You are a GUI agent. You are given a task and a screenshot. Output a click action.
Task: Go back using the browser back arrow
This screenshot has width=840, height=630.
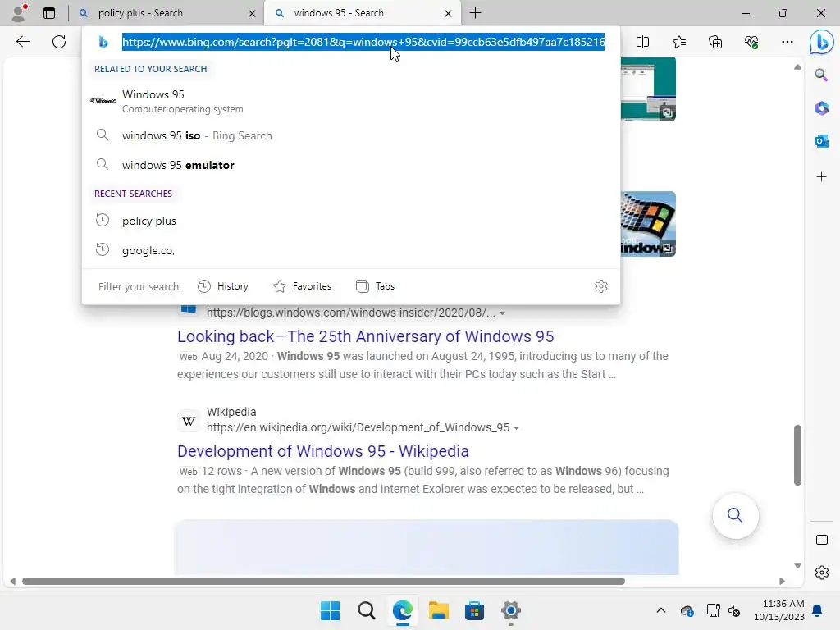pyautogui.click(x=22, y=42)
